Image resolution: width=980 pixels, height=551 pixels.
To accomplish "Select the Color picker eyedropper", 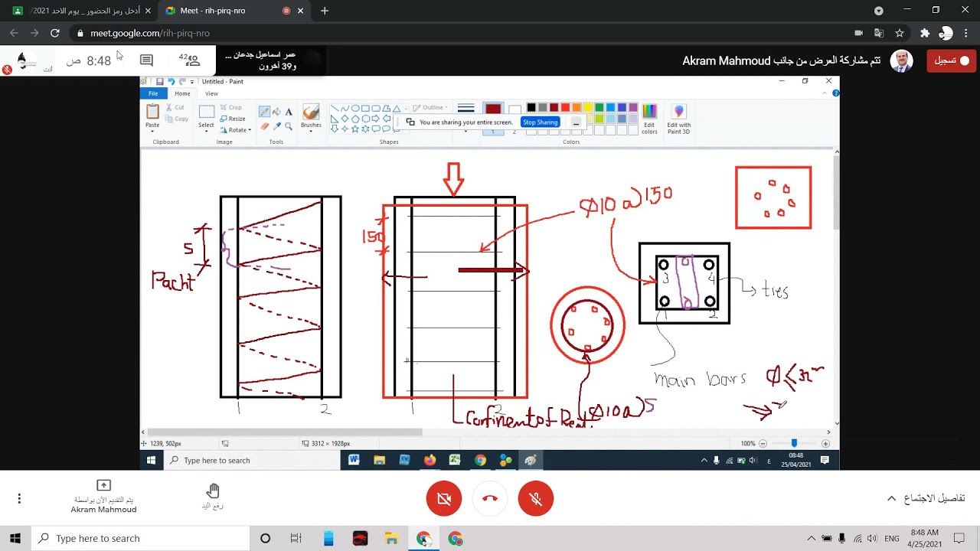I will (x=276, y=126).
